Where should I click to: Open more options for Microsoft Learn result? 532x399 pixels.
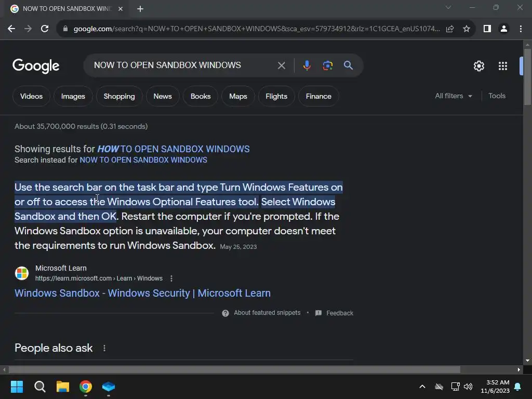171,278
